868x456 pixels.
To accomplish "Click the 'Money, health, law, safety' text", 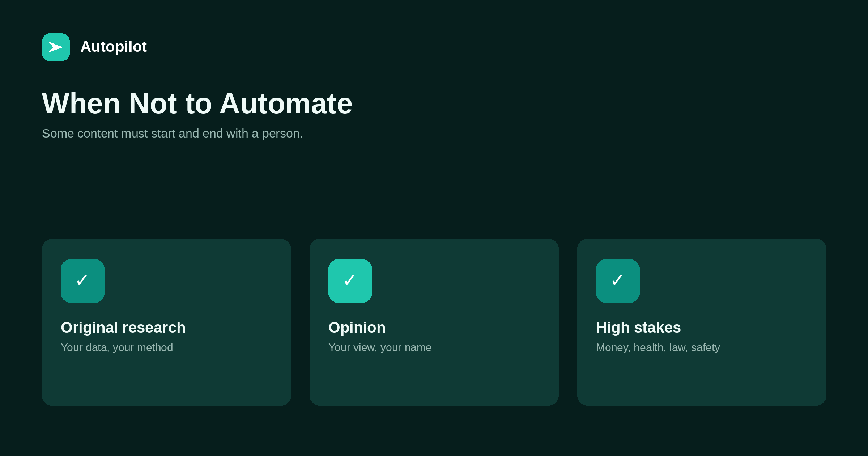I will (658, 347).
